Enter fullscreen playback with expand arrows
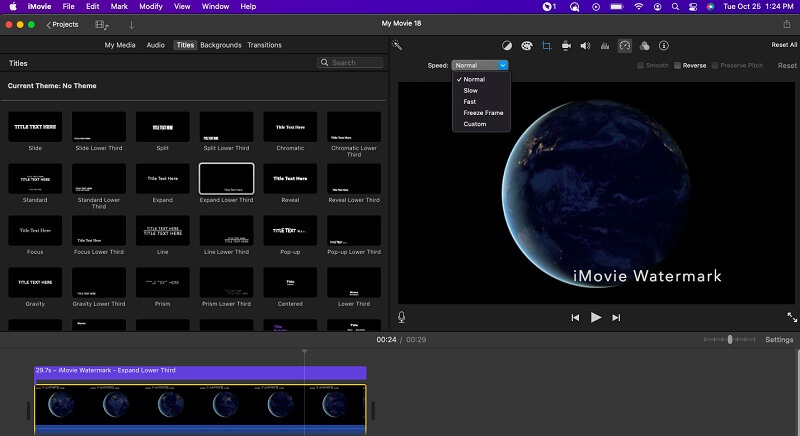Image resolution: width=800 pixels, height=436 pixels. click(x=792, y=317)
